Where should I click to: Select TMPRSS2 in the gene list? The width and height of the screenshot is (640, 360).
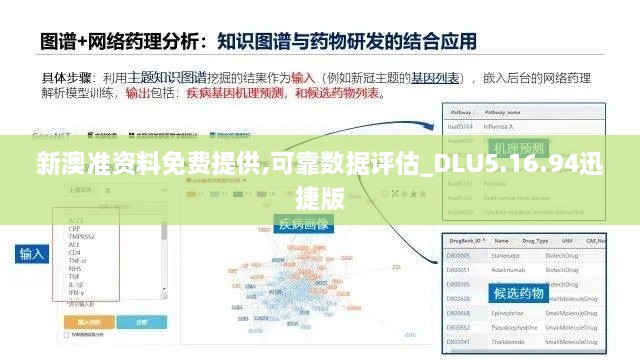(82, 237)
